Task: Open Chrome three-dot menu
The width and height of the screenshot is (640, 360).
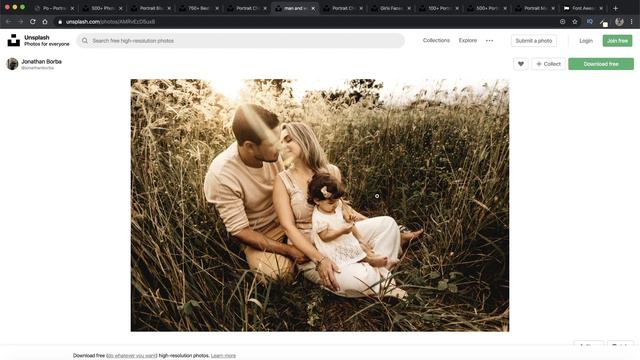Action: point(631,22)
